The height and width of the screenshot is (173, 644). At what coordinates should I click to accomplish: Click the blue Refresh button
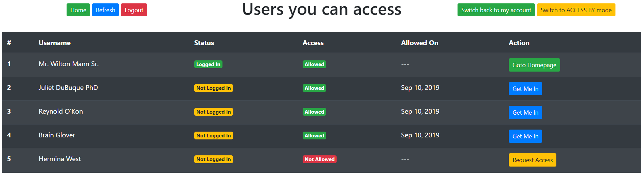pos(105,10)
